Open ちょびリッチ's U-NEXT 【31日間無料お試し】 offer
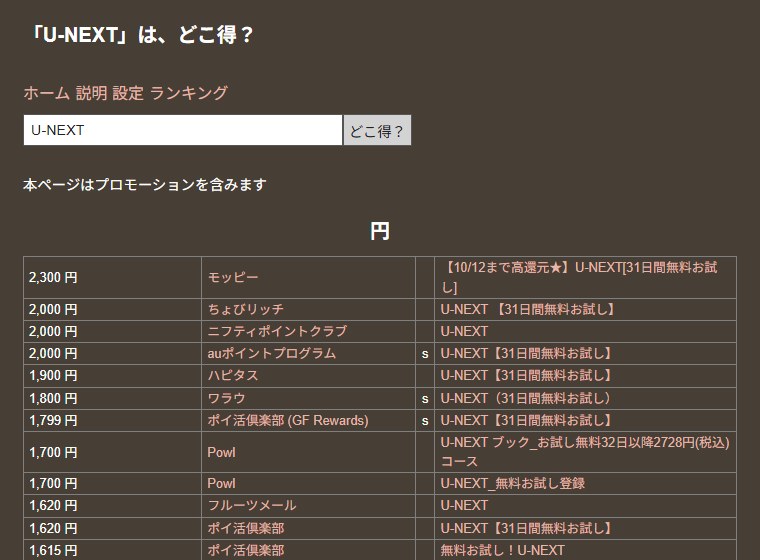This screenshot has width=760, height=560. pos(527,309)
